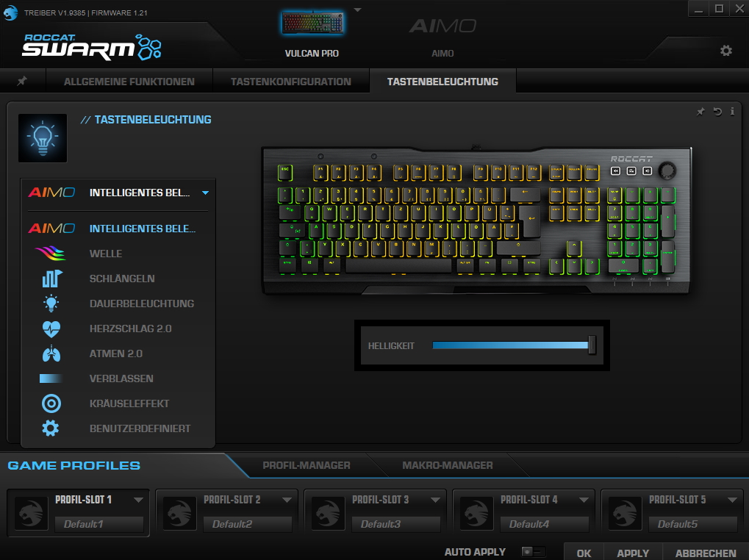749x560 pixels.
Task: Open the Profil-Slot 3 dropdown arrow
Action: coord(435,500)
